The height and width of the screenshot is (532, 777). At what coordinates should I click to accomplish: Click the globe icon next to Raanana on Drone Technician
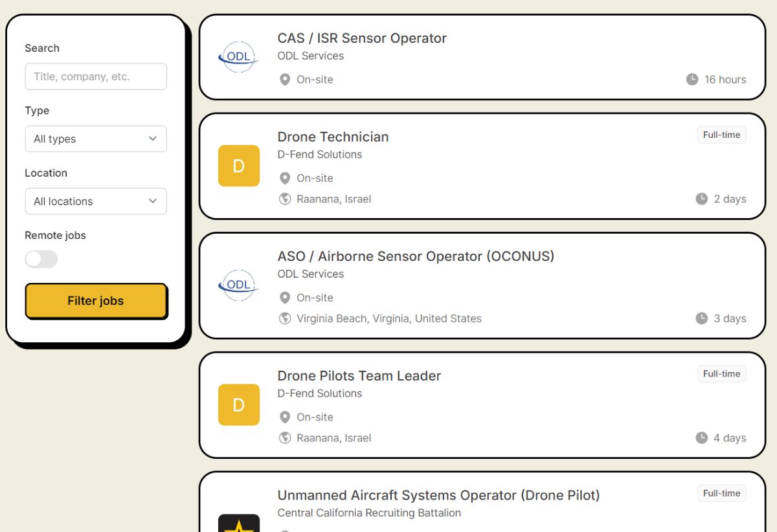point(285,199)
